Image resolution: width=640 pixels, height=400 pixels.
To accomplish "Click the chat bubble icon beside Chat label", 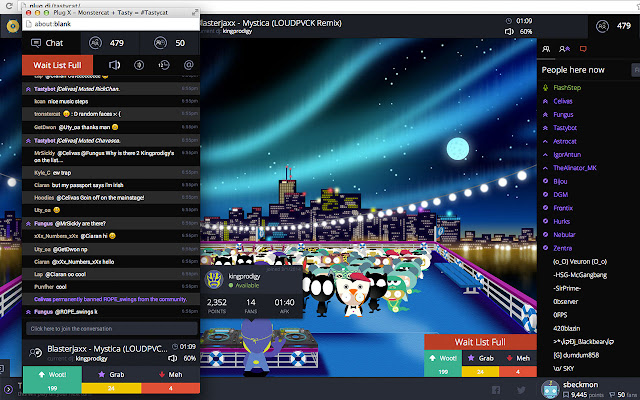I will click(x=36, y=43).
